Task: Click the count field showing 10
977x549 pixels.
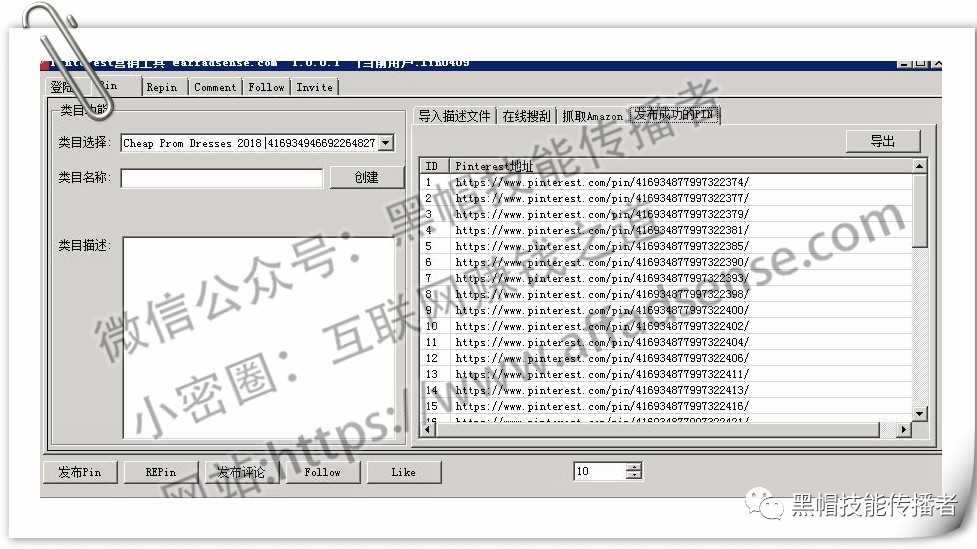Action: click(599, 471)
